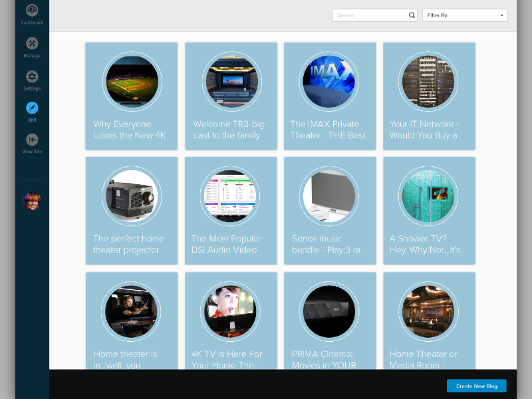532x399 pixels.
Task: Click 'A Shower TV?' blog title
Action: tap(425, 244)
